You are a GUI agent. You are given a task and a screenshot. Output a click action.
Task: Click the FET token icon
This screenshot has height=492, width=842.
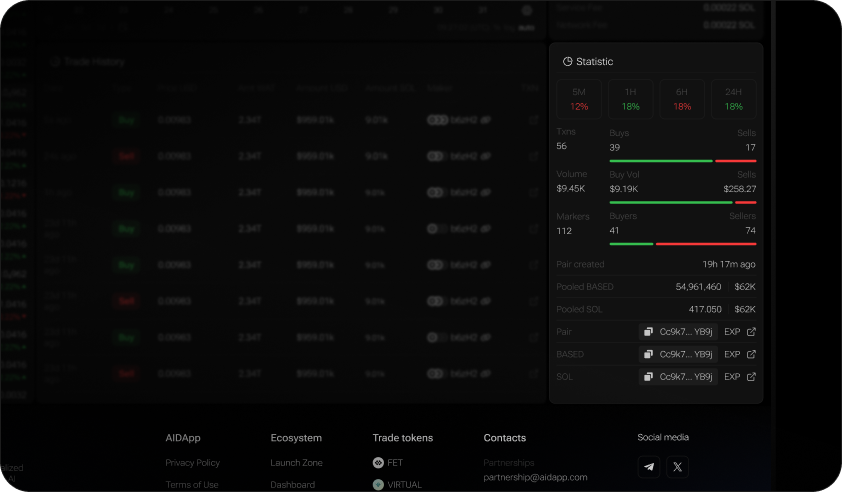(378, 463)
